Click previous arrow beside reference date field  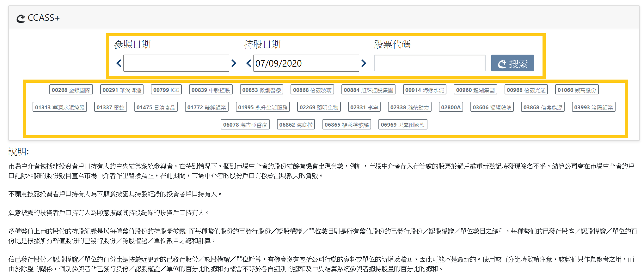[x=119, y=63]
